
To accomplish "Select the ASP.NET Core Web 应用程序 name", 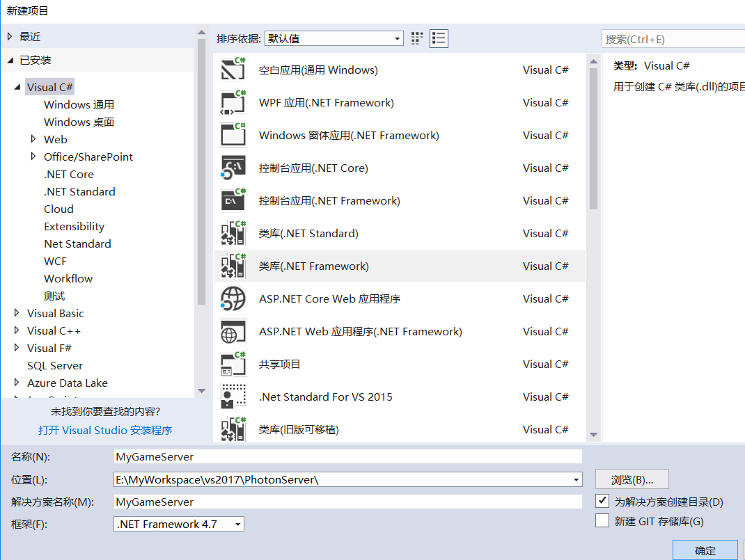I will coord(329,299).
